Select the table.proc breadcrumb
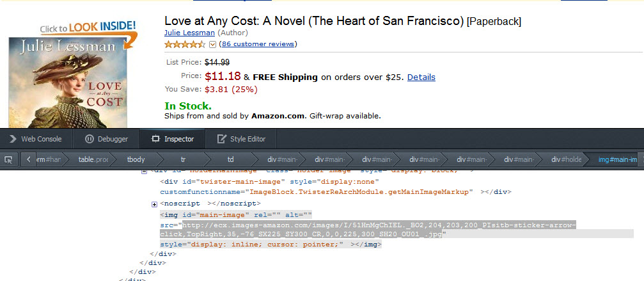Viewport: 644px width, 281px height. tap(93, 160)
